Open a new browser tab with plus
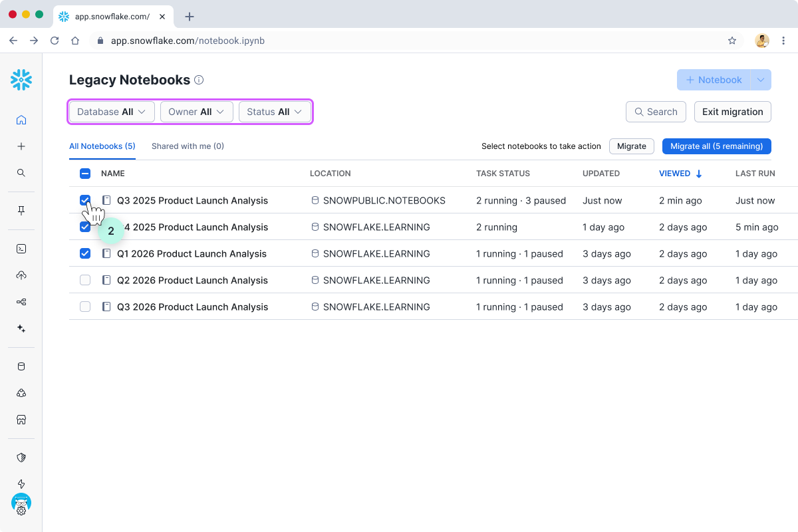Image resolution: width=798 pixels, height=532 pixels. pyautogui.click(x=190, y=17)
